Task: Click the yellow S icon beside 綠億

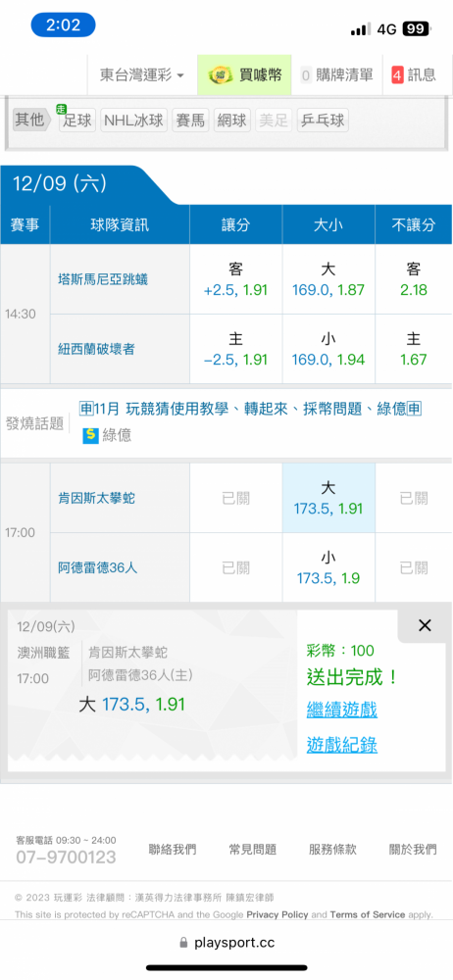Action: (91, 436)
